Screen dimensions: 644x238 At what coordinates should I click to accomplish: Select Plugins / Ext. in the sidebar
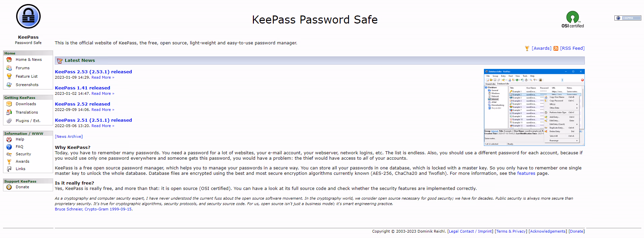[28, 121]
